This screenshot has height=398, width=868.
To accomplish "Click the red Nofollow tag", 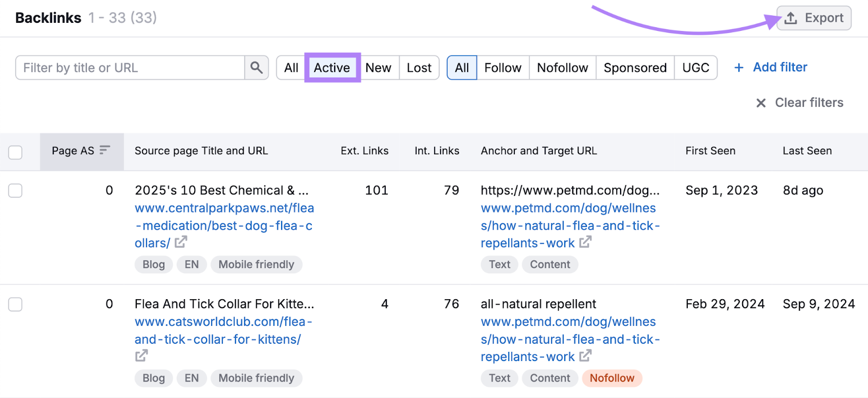I will (x=611, y=378).
